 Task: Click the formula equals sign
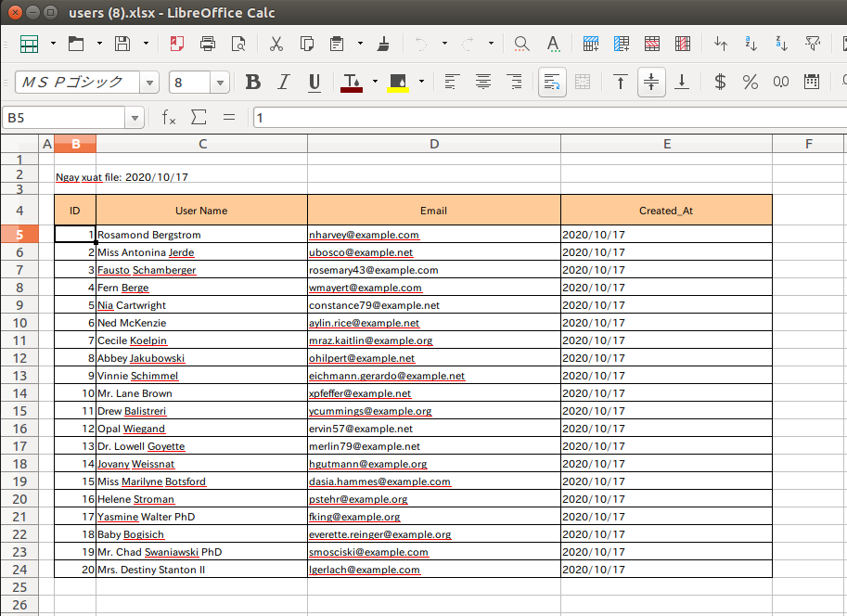229,117
